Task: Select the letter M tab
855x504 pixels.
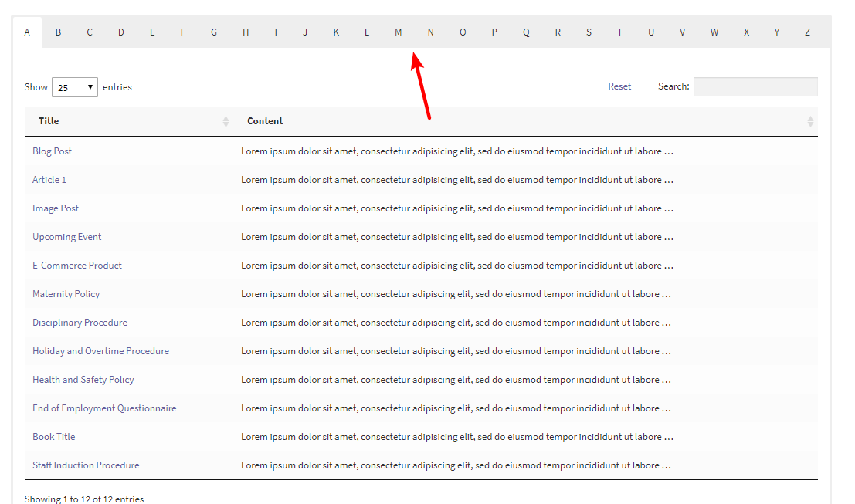Action: (398, 32)
